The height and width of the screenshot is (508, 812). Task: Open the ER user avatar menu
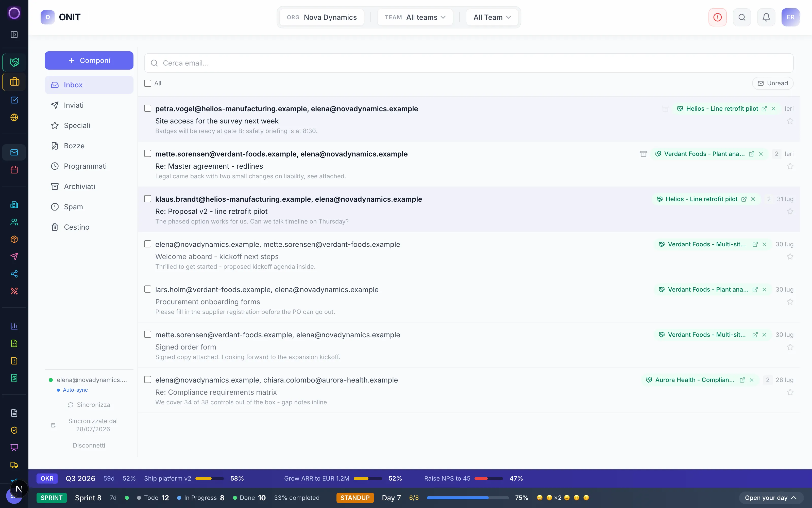tap(790, 17)
